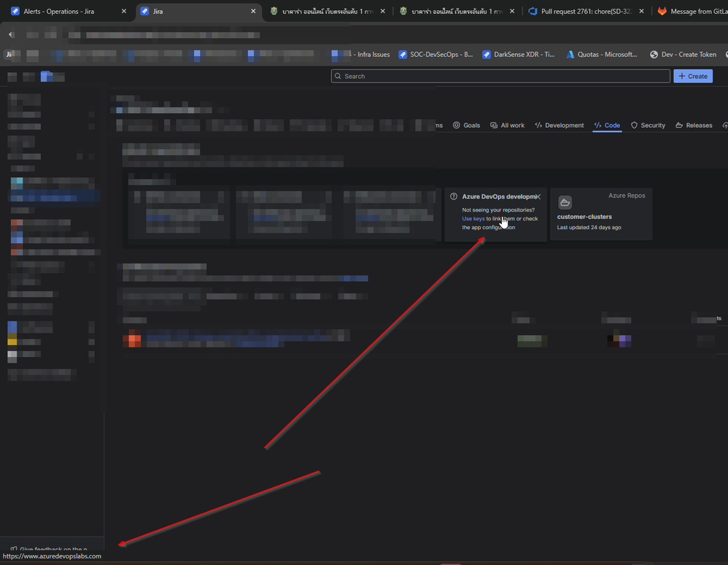Open the SOC-DevSecOps bookmark
This screenshot has width=728, height=565.
click(x=436, y=54)
